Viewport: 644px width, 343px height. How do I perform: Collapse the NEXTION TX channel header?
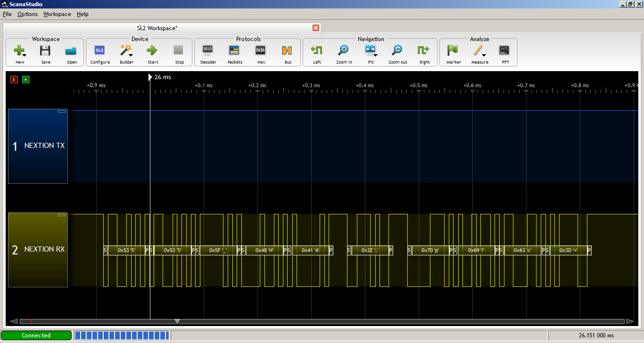pyautogui.click(x=62, y=111)
